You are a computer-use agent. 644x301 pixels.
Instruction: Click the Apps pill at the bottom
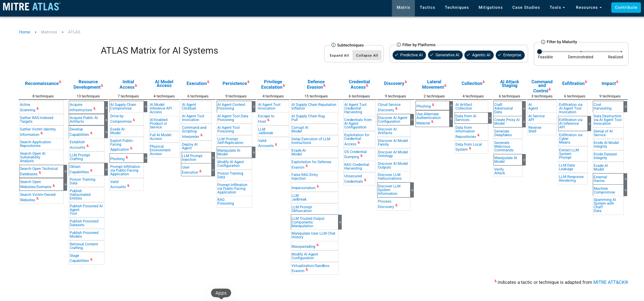(221, 293)
